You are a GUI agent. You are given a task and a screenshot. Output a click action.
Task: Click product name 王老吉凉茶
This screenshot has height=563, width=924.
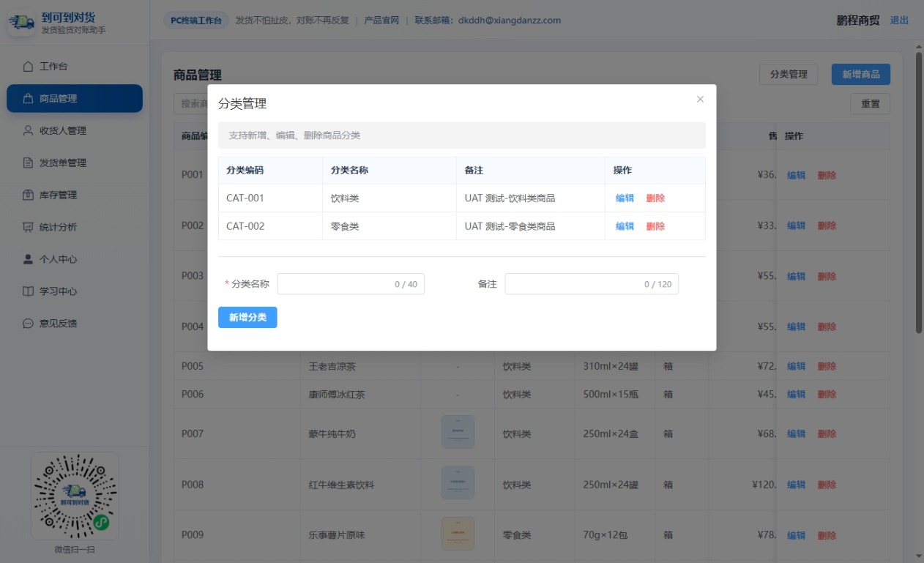coord(332,367)
